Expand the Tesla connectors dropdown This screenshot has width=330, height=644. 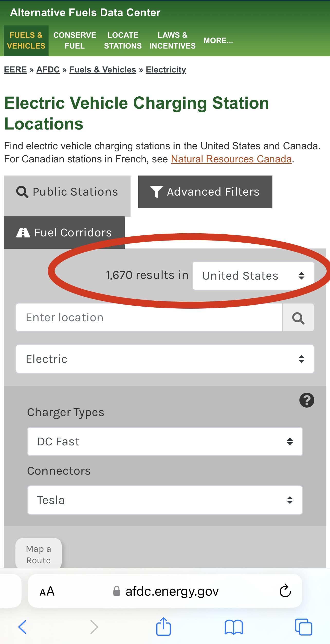tap(165, 500)
